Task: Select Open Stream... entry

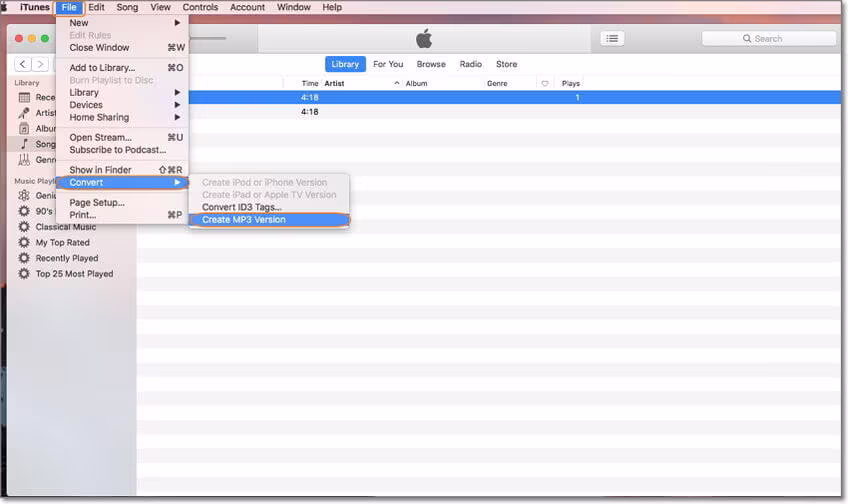Action: 122,137
